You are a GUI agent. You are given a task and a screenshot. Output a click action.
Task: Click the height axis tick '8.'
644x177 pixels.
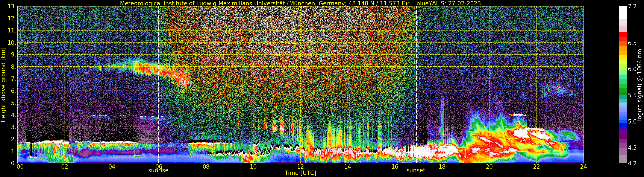coord(14,67)
